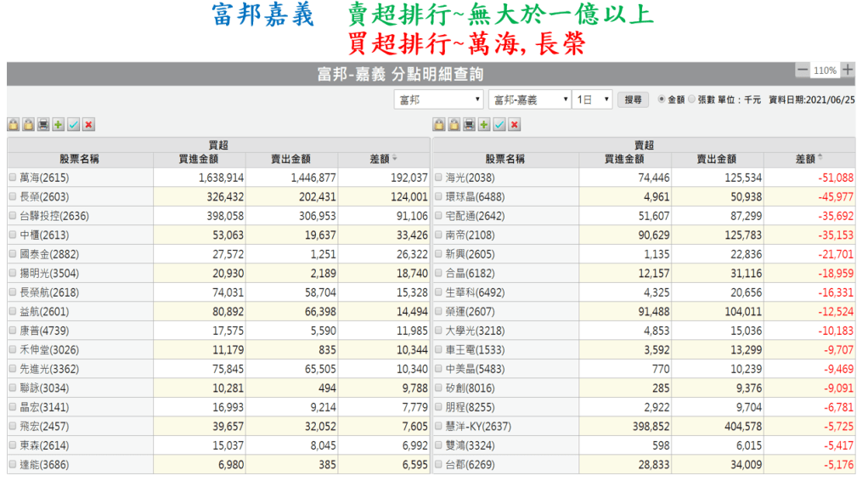Select the 金額 radio button
Screen dimensions: 868x487
[x=662, y=99]
